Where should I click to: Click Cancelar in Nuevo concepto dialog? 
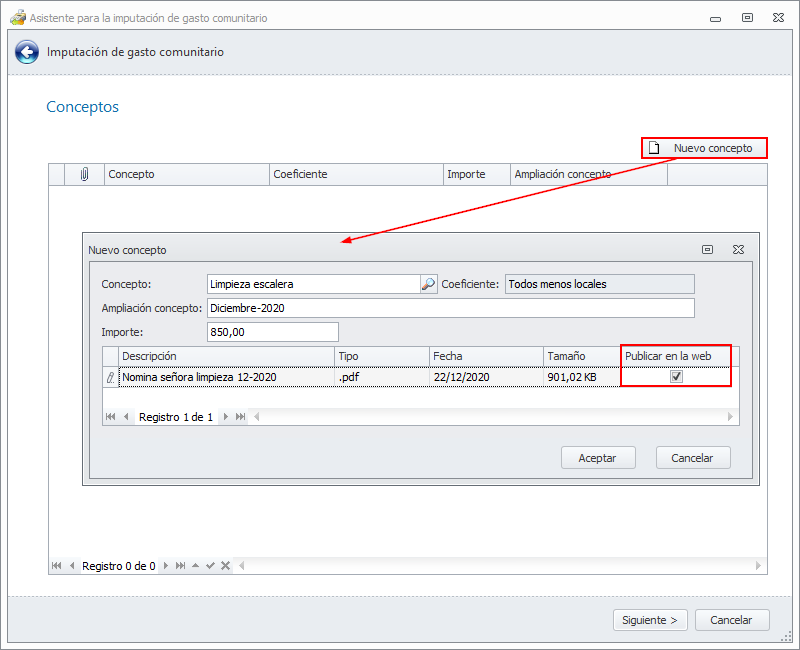[x=693, y=458]
